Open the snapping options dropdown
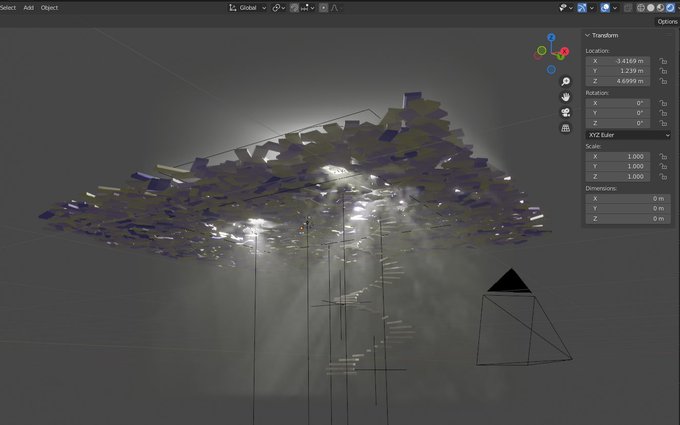The image size is (680, 425). [x=307, y=8]
